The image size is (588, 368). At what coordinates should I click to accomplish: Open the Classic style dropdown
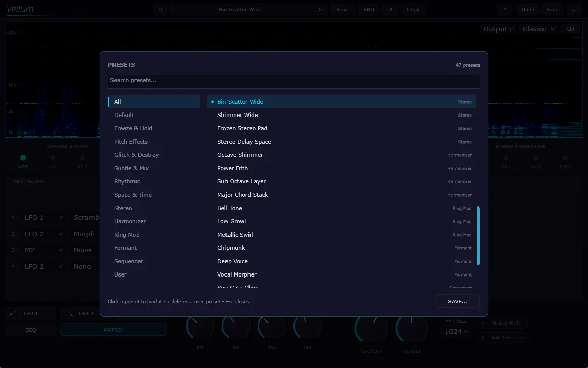(538, 29)
